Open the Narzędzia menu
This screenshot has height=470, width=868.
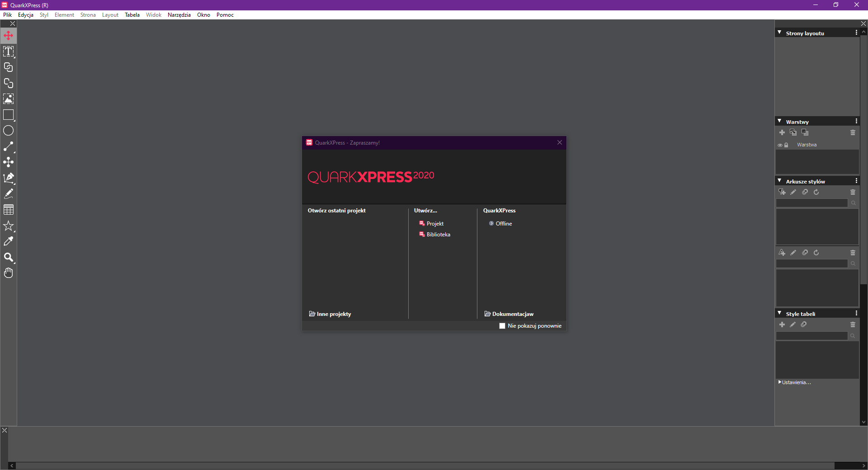[x=179, y=15]
